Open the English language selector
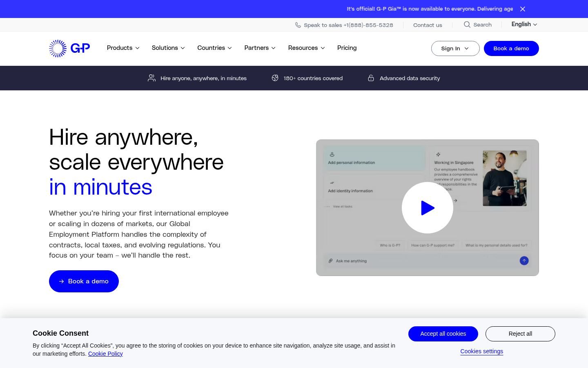The width and height of the screenshot is (588, 368). (x=524, y=25)
